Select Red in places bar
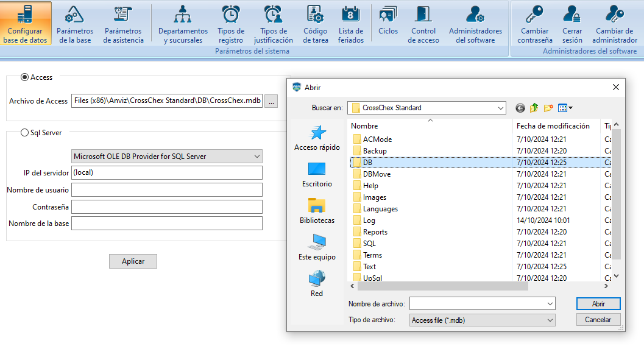 pos(317,284)
